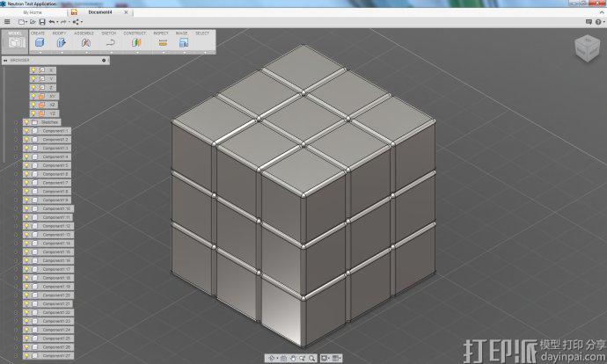Viewport: 607px width, 364px height.
Task: Click the INSPECT measure icon
Action: (163, 42)
